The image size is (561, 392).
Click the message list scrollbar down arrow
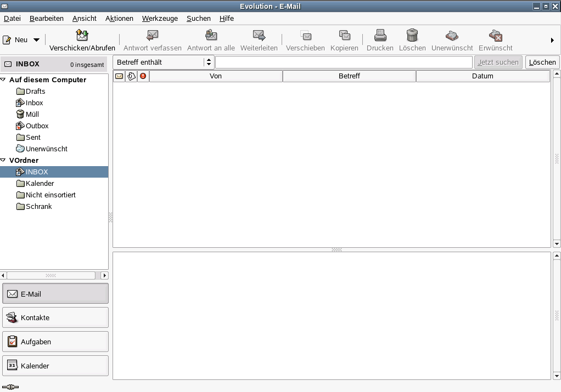556,243
